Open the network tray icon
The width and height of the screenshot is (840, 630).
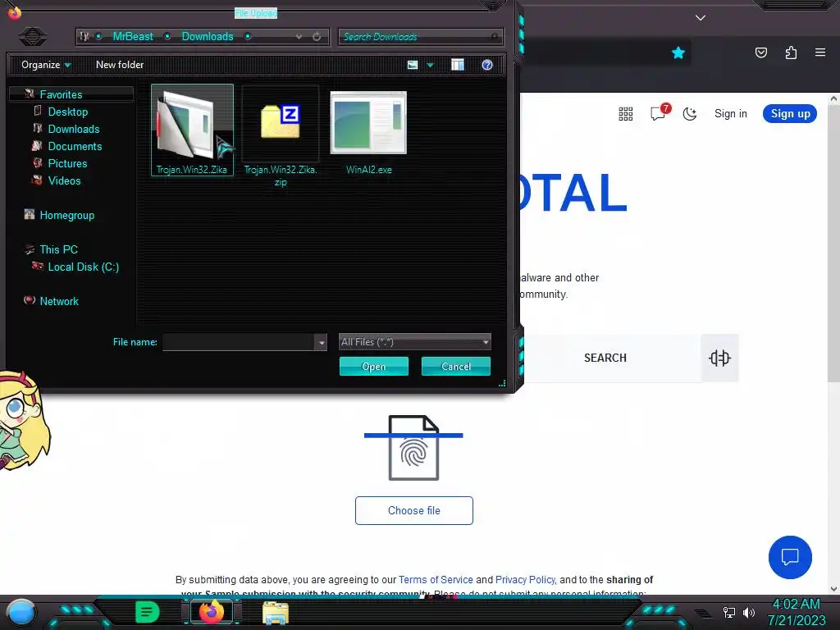pyautogui.click(x=729, y=612)
